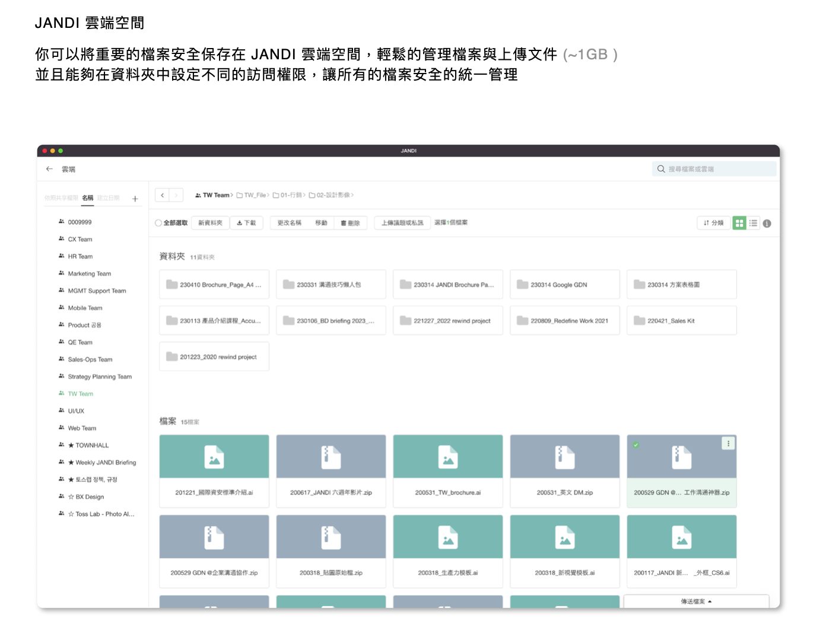Switch to list view layout
826x644 pixels.
click(753, 223)
